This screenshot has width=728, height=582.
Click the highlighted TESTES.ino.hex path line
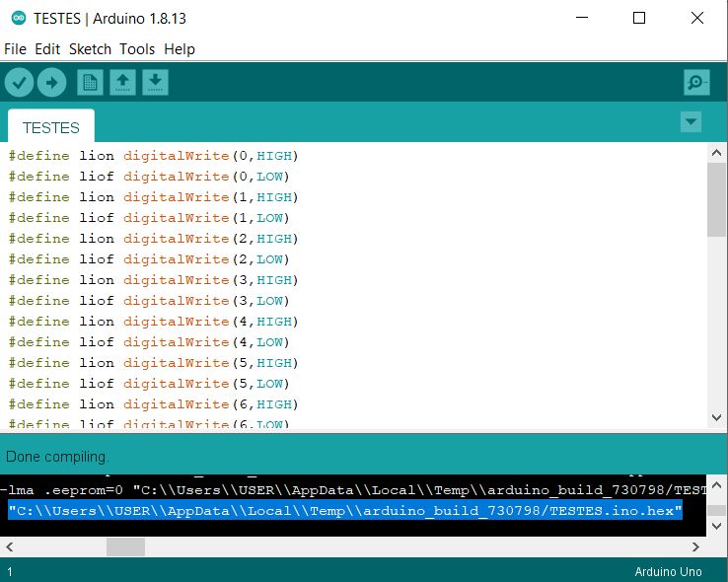(345, 510)
